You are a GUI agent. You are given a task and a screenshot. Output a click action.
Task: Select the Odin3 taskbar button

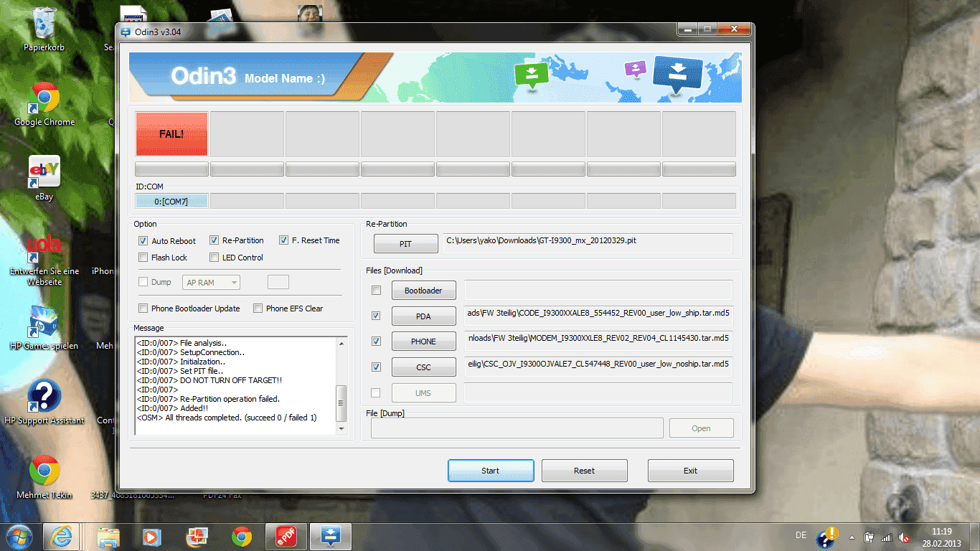[x=330, y=536]
